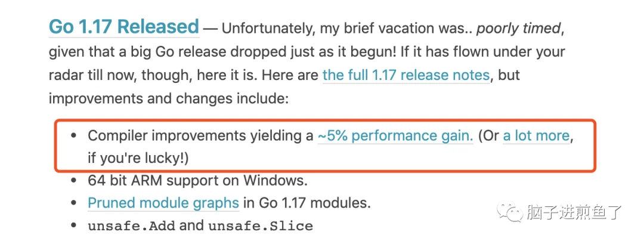Click the "Compiler improvements yielding a" text
This screenshot has width=644, height=241.
200,136
